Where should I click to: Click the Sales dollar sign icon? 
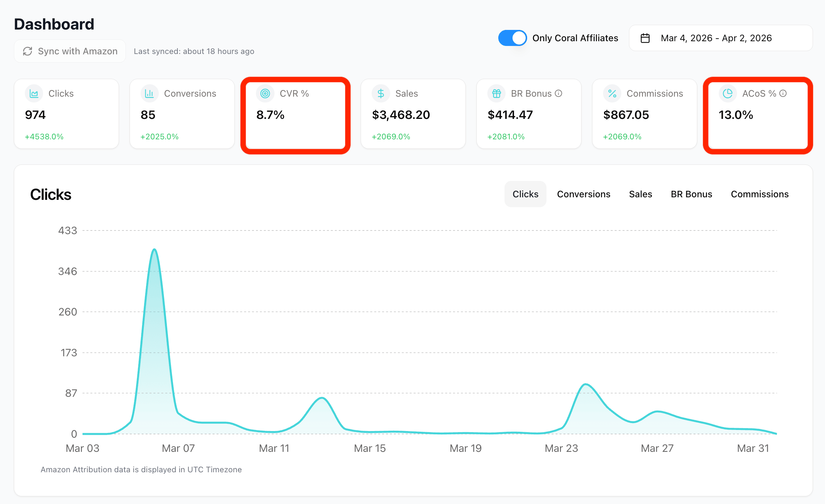coord(381,94)
